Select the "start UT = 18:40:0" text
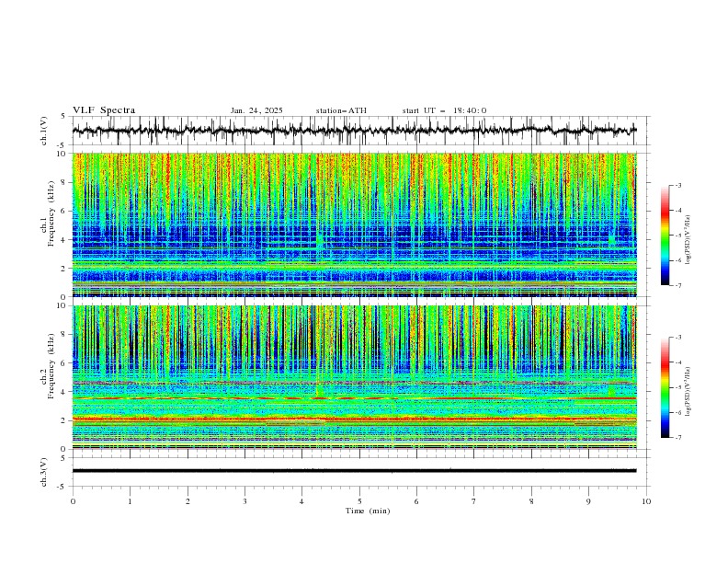The image size is (728, 563). (x=444, y=110)
